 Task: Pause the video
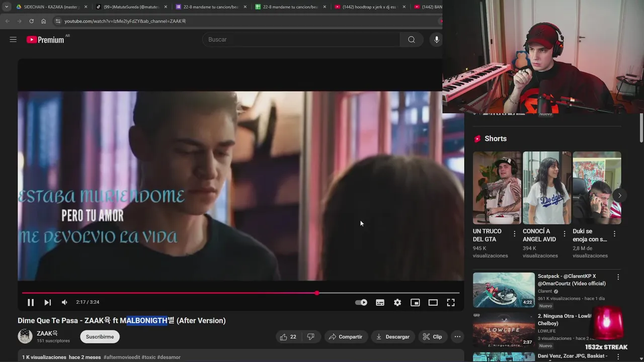click(31, 302)
